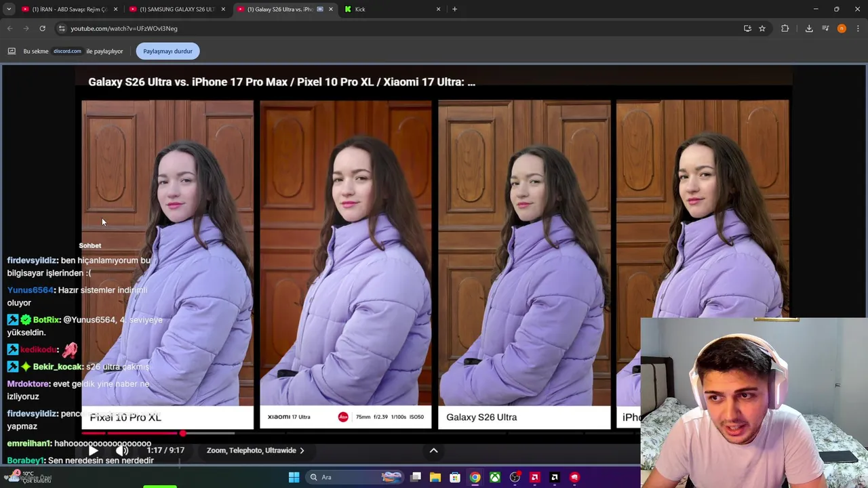Close the İRAN - ABD Savaşı tab

[x=115, y=9]
